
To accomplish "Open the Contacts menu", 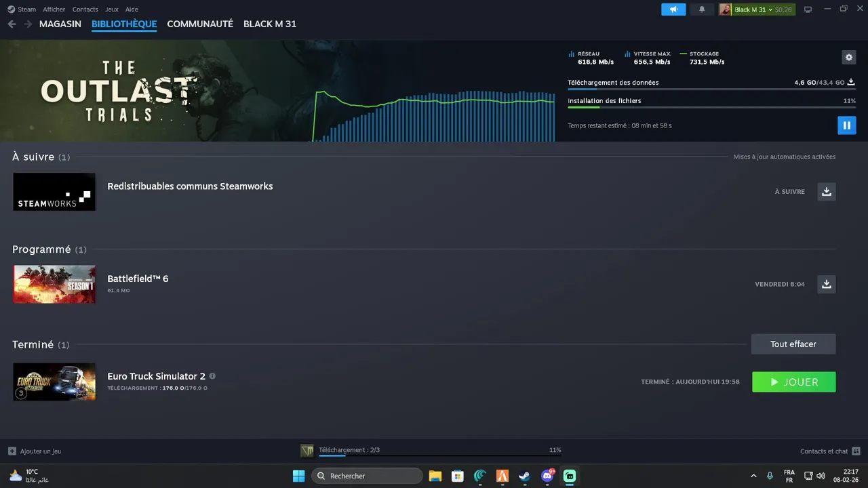I will pos(85,9).
